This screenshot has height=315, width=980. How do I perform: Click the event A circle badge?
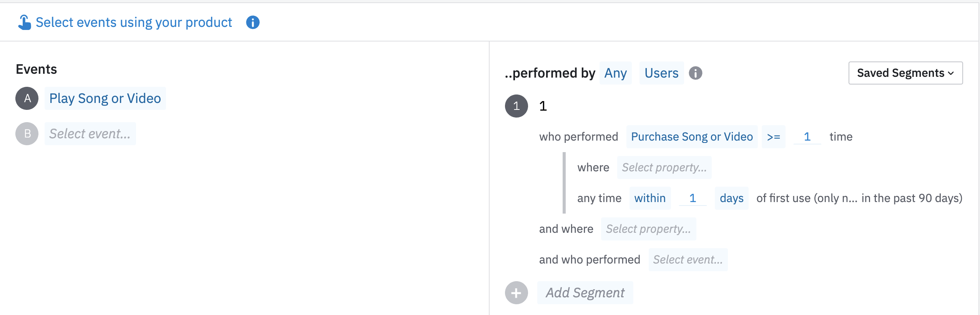(27, 98)
